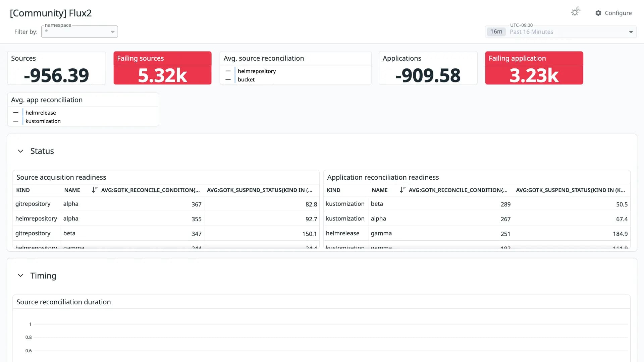Click the 16m time badge
The width and height of the screenshot is (644, 362).
coord(496,32)
